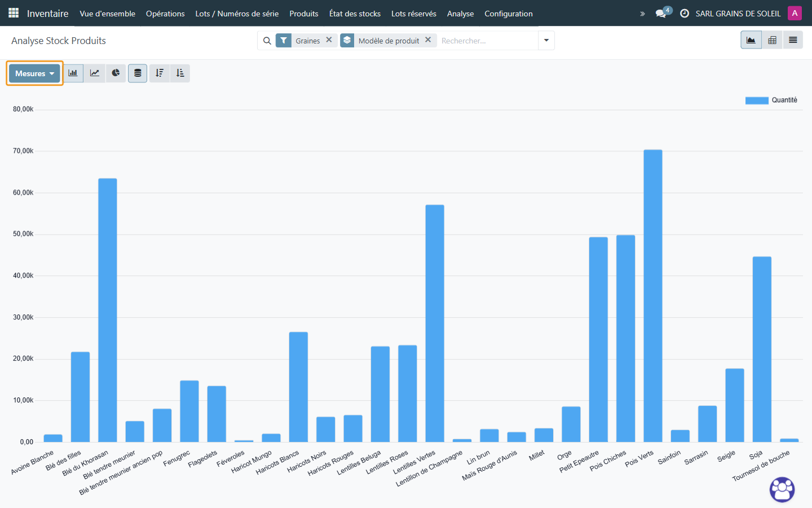
Task: Click the Flageolets bar
Action: pos(217,414)
